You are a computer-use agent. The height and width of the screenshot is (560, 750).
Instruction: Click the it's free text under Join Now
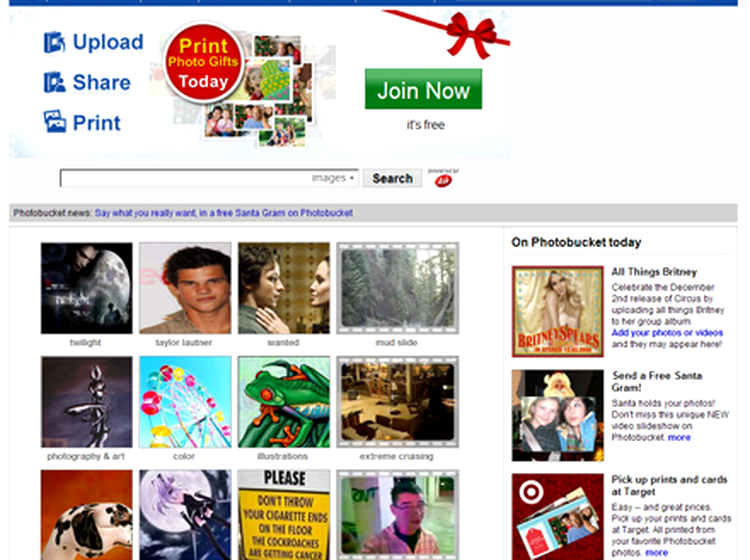[426, 125]
